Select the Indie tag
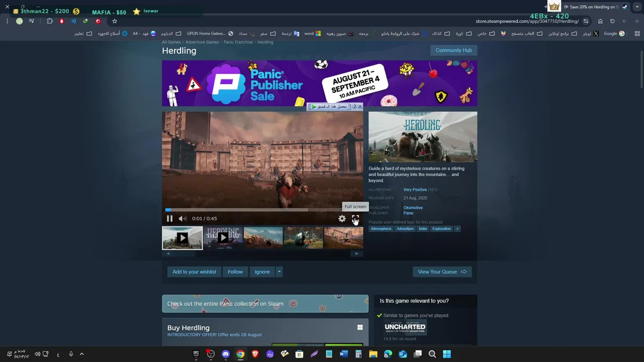Screen dimensions: 644x362 point(423,229)
